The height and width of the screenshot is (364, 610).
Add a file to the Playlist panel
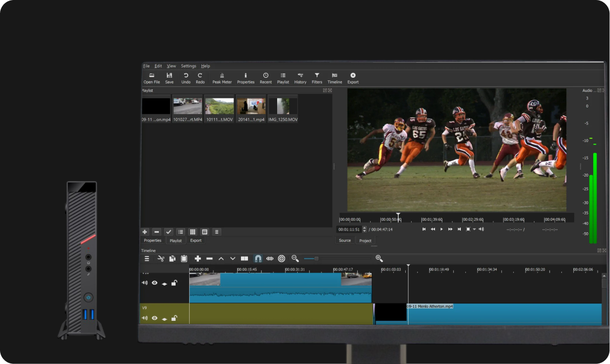pyautogui.click(x=145, y=231)
